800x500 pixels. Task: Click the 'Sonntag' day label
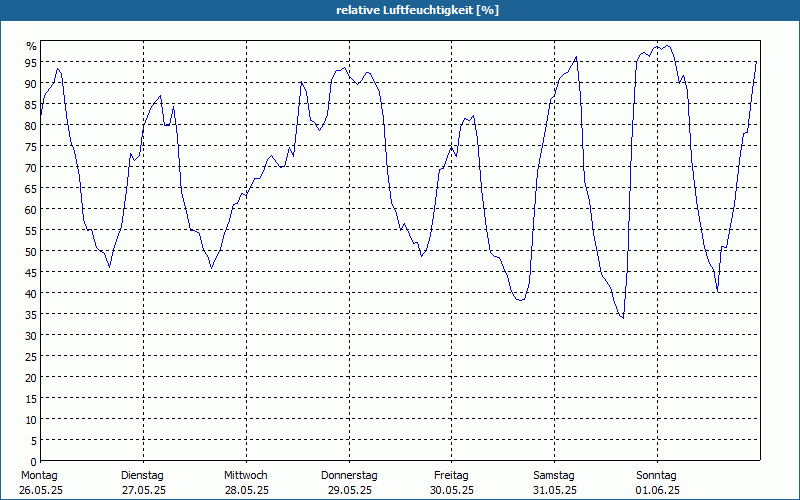point(656,476)
